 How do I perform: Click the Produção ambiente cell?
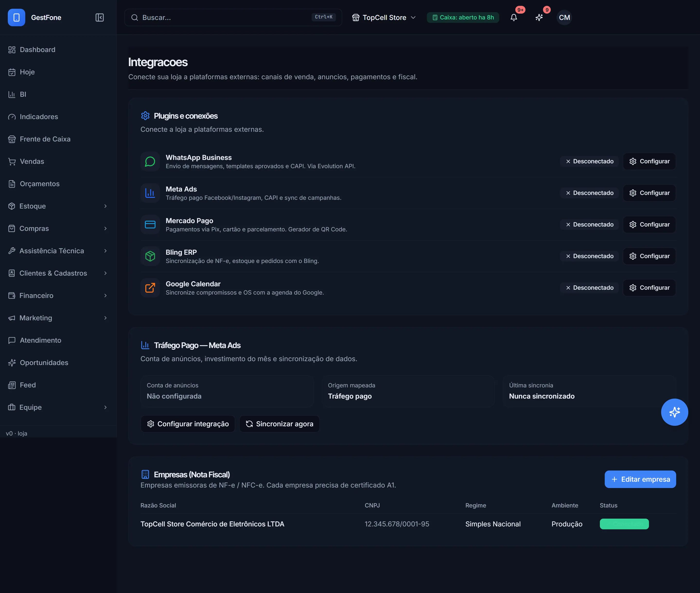(567, 524)
